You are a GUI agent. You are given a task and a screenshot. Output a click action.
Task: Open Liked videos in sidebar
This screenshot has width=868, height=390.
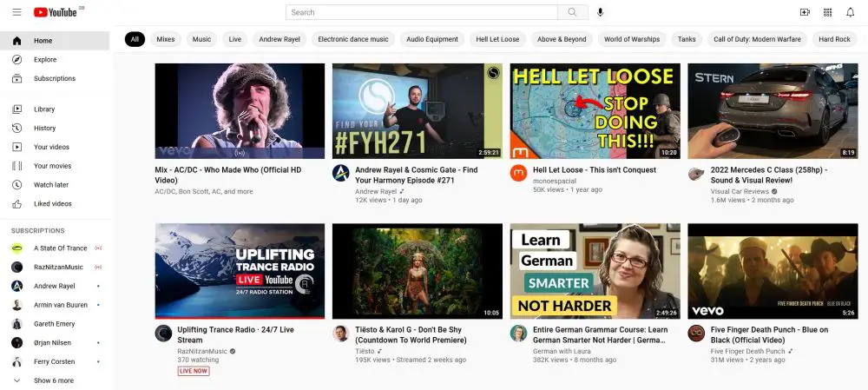55,203
